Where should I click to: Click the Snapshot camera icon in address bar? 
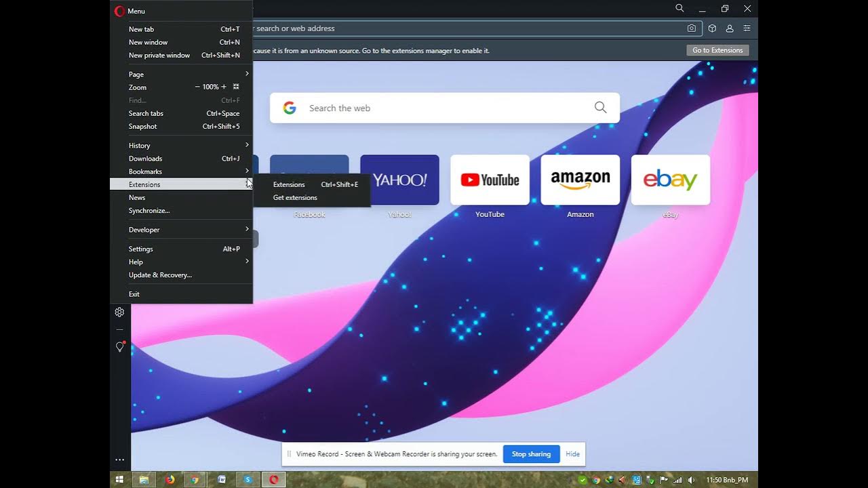(691, 28)
